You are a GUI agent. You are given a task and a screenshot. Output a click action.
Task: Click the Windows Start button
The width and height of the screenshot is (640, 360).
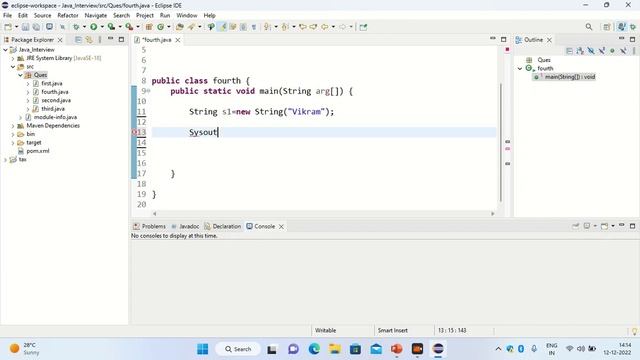(202, 349)
